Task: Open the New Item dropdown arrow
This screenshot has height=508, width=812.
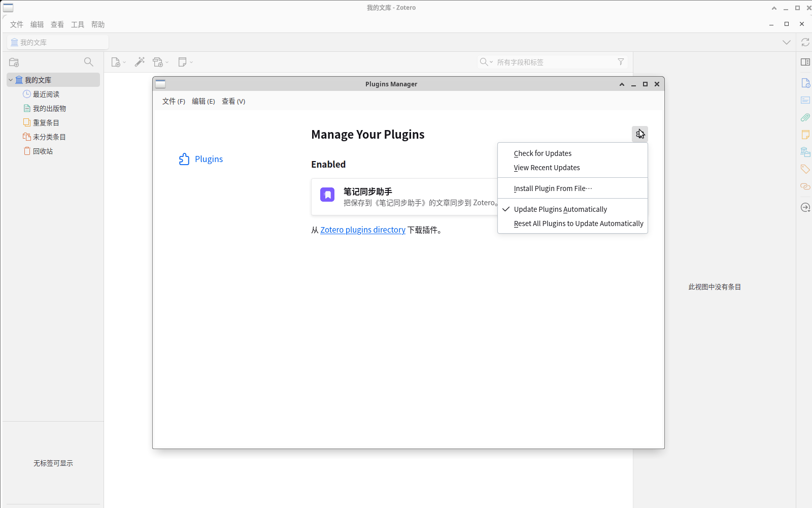Action: click(124, 62)
